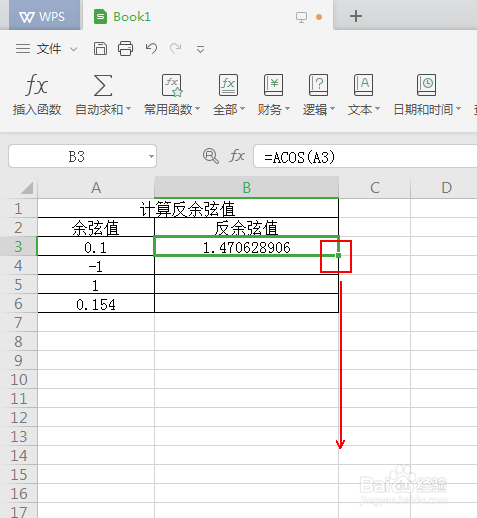Open the 文本 text functions icon
Viewport: 477px width, 518px height.
(363, 85)
